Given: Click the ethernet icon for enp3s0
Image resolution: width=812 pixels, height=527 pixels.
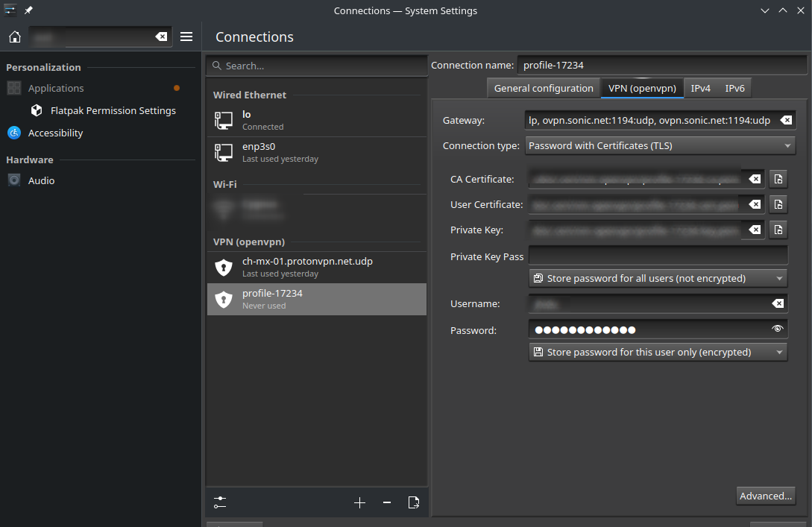Looking at the screenshot, I should [224, 152].
